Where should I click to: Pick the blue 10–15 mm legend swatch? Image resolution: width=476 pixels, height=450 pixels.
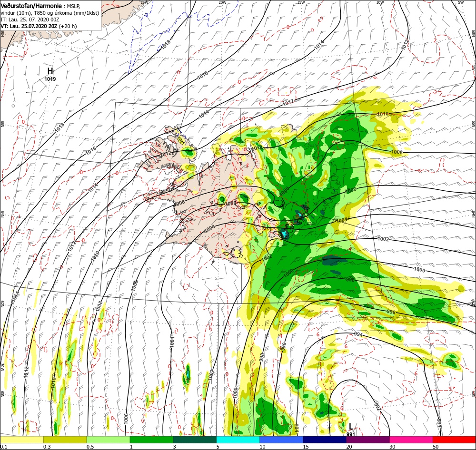pyautogui.click(x=281, y=440)
